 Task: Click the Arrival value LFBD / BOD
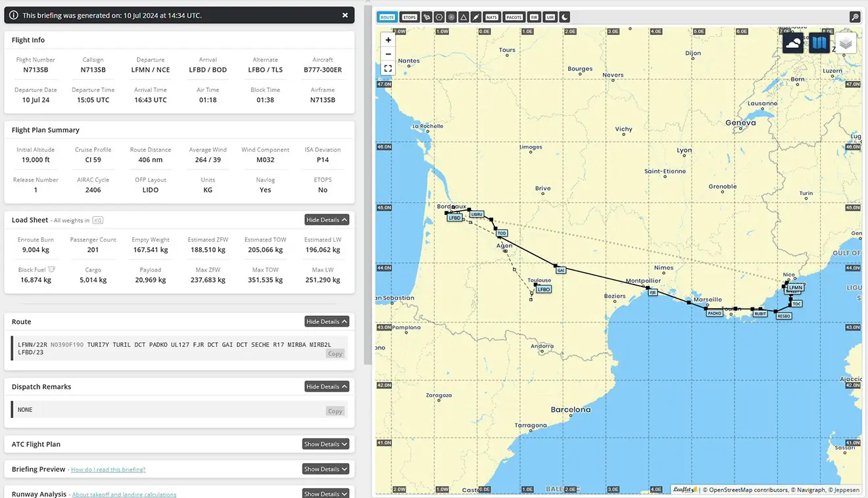(x=208, y=70)
